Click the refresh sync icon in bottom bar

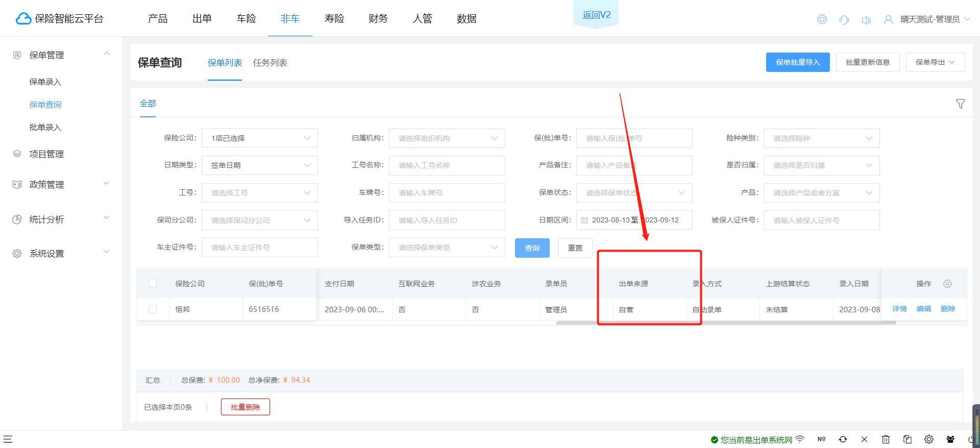tap(843, 439)
